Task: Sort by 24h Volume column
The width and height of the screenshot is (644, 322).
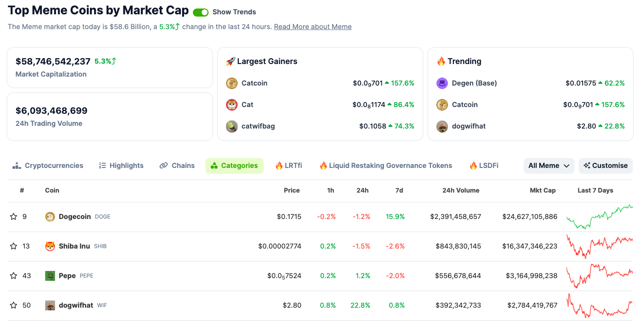Action: tap(461, 190)
